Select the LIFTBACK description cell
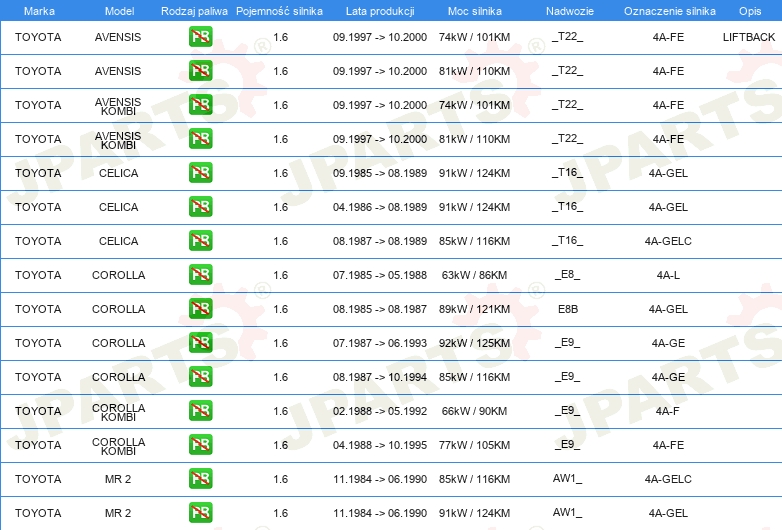The width and height of the screenshot is (782, 530). pyautogui.click(x=749, y=37)
